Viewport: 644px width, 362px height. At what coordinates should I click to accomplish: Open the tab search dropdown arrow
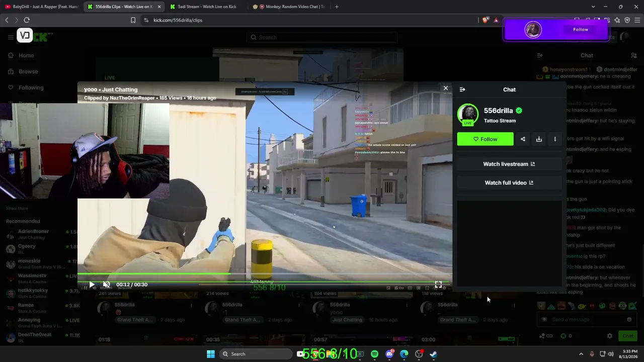click(593, 7)
